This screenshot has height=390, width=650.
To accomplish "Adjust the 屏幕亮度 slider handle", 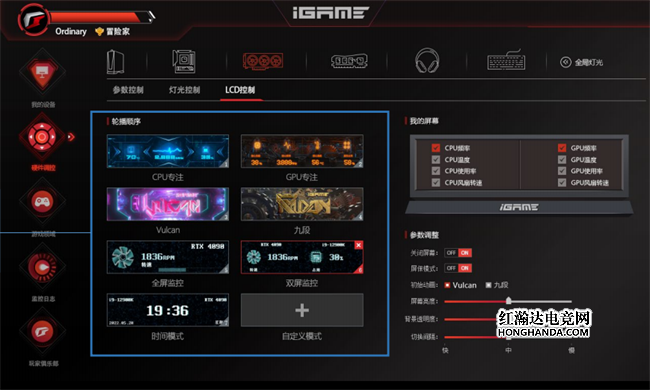I will [x=509, y=301].
